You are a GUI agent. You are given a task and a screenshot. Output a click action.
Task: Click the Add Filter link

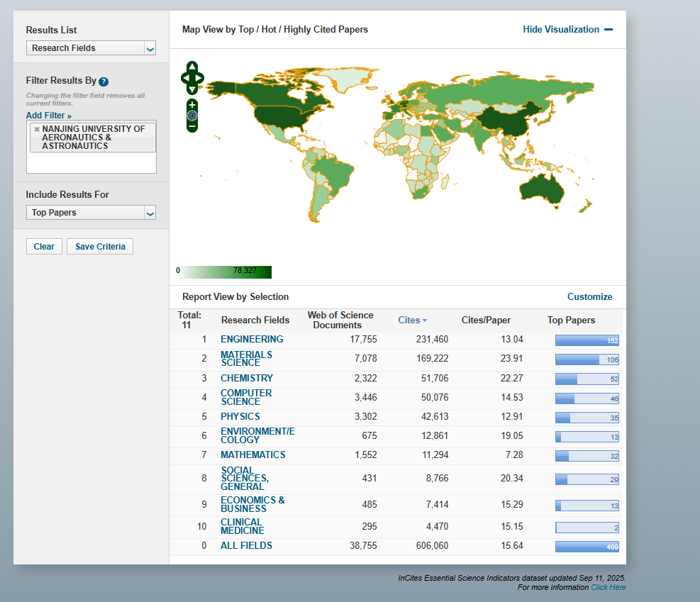[48, 116]
